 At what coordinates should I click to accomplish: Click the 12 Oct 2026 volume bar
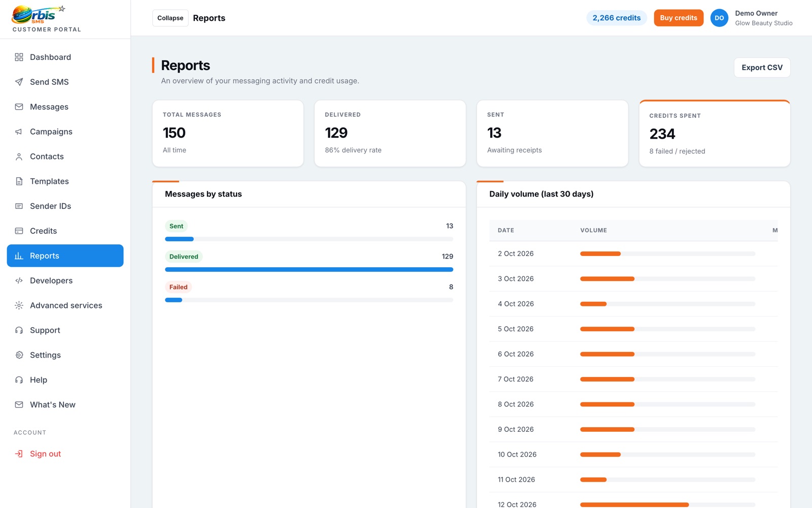[667, 504]
